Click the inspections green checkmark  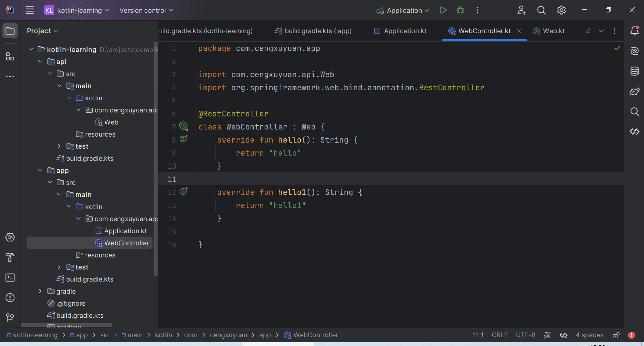pyautogui.click(x=617, y=48)
